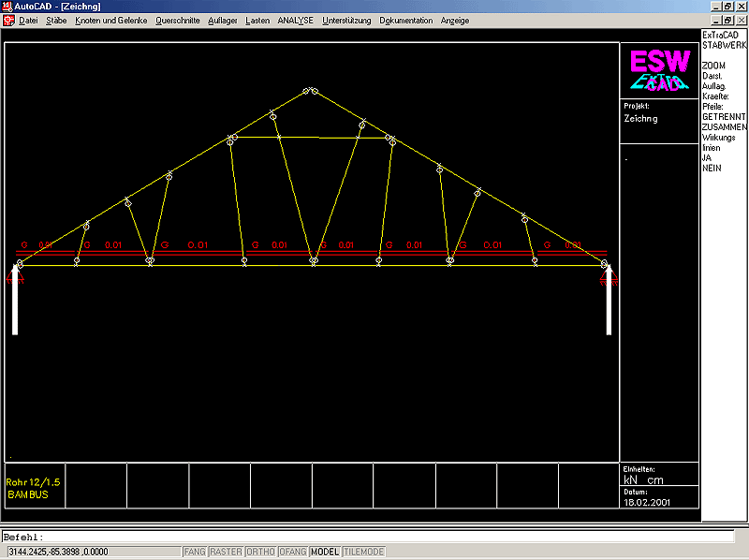Open the Datei menu
749x560 pixels.
28,21
